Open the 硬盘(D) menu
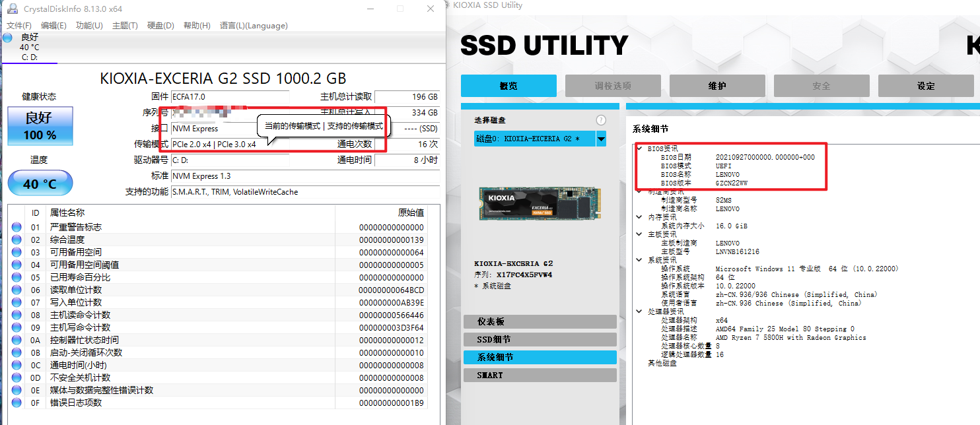Image resolution: width=980 pixels, height=425 pixels. point(160,26)
